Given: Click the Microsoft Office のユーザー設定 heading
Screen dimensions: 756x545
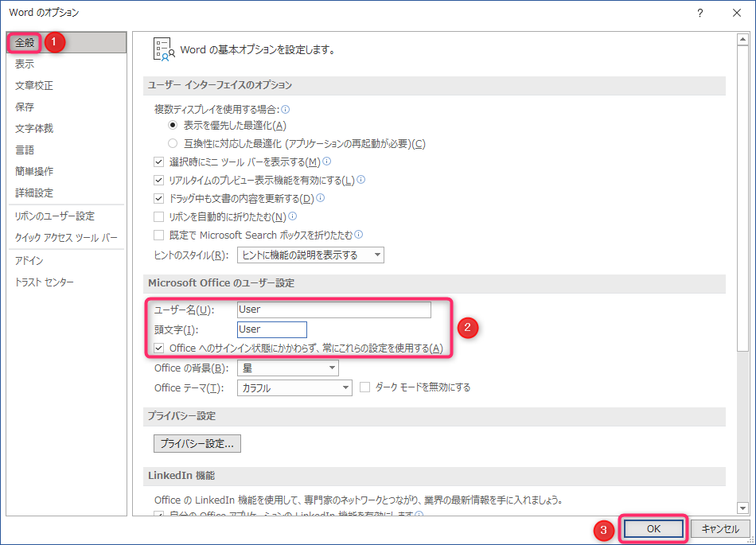Looking at the screenshot, I should tap(221, 283).
